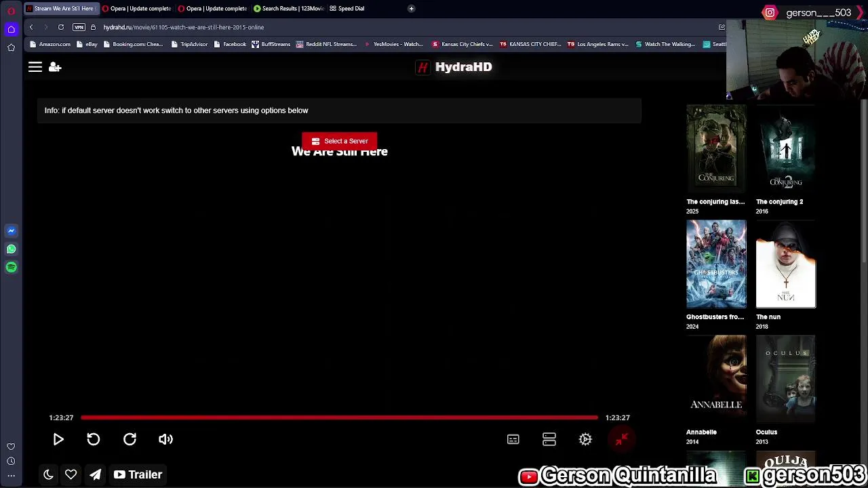Screen dimensions: 868x488
Task: Open the server list icon in player
Action: tap(549, 440)
